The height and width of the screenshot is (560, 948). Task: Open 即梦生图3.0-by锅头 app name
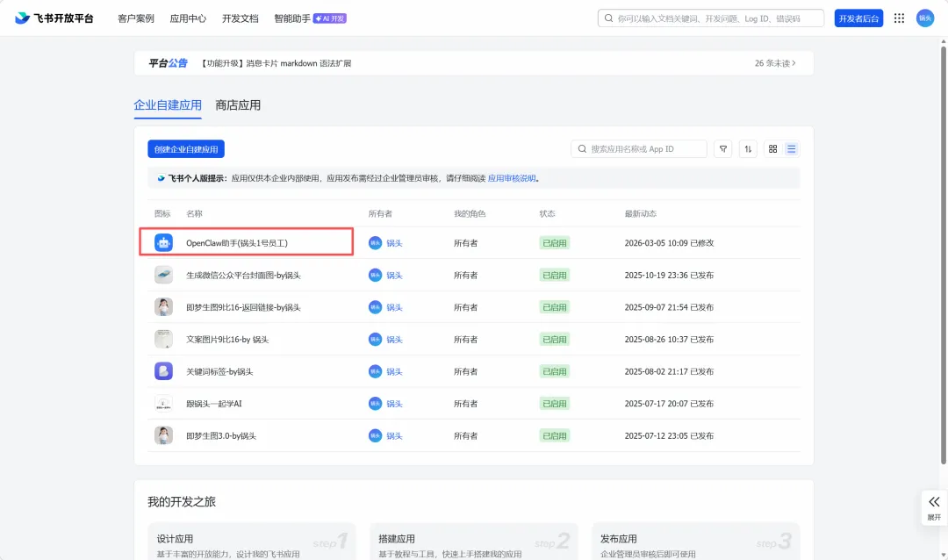[x=221, y=435]
